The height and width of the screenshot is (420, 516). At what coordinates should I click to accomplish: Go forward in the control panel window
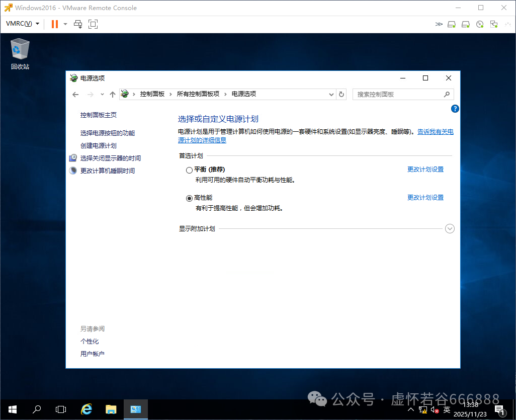click(x=90, y=95)
